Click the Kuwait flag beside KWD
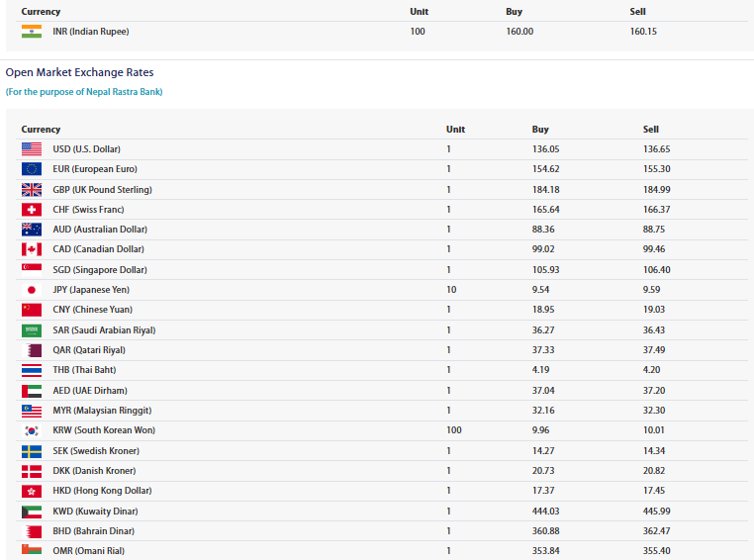Image resolution: width=754 pixels, height=560 pixels. (x=32, y=511)
